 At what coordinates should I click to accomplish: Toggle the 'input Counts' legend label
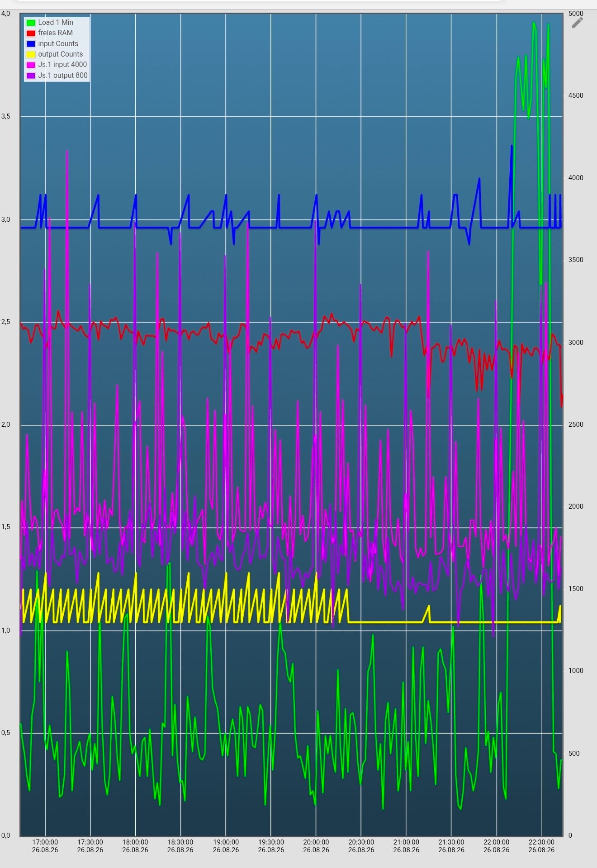(x=58, y=44)
